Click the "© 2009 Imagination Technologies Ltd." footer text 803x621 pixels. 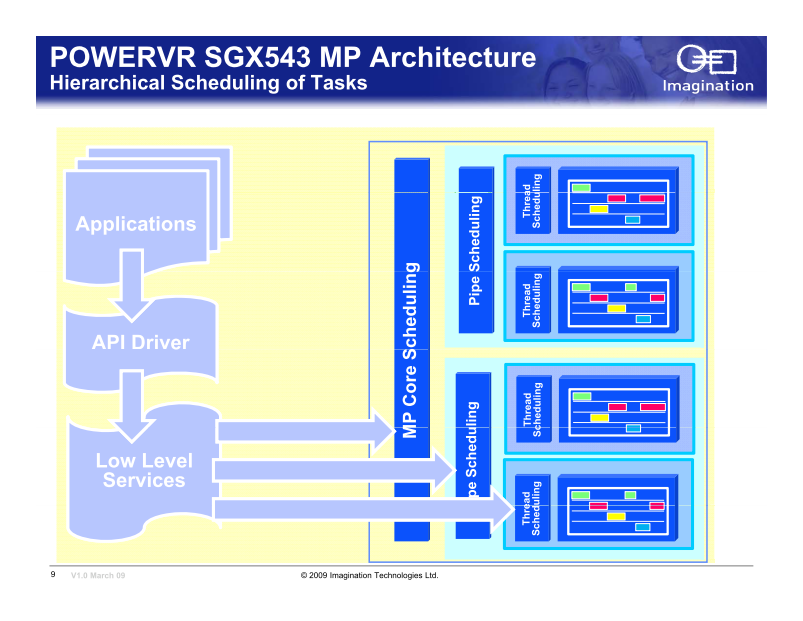369,575
